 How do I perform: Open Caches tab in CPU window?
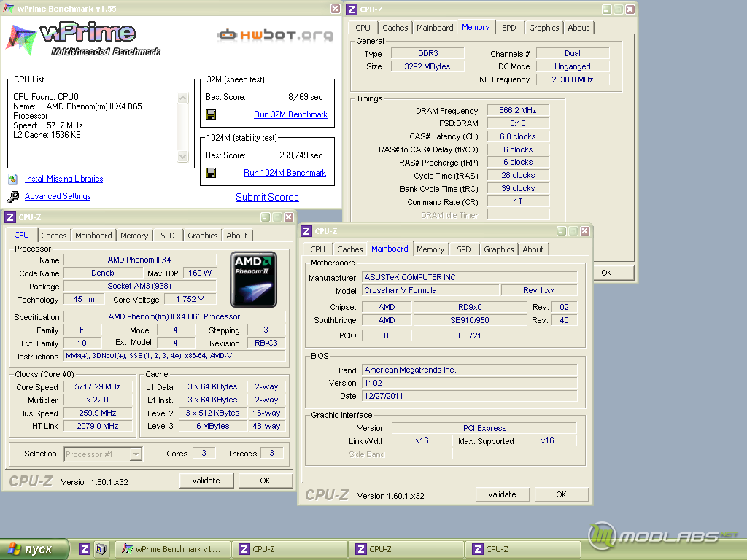54,236
